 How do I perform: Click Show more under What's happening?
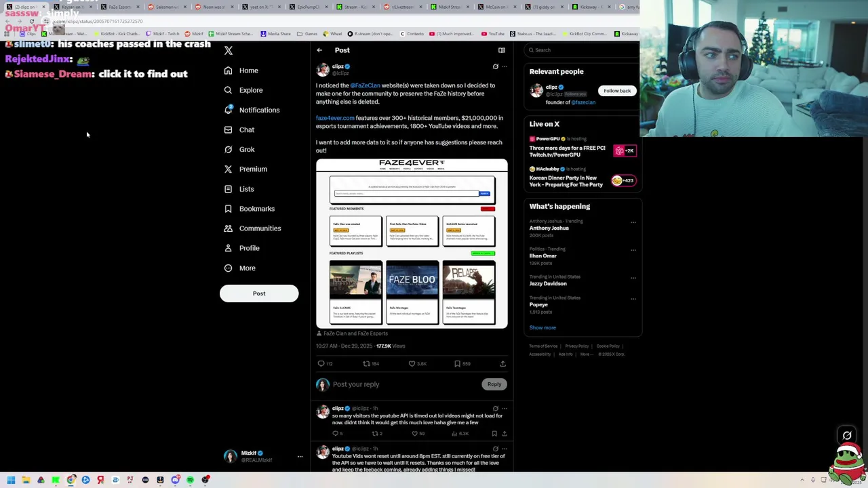coord(542,328)
